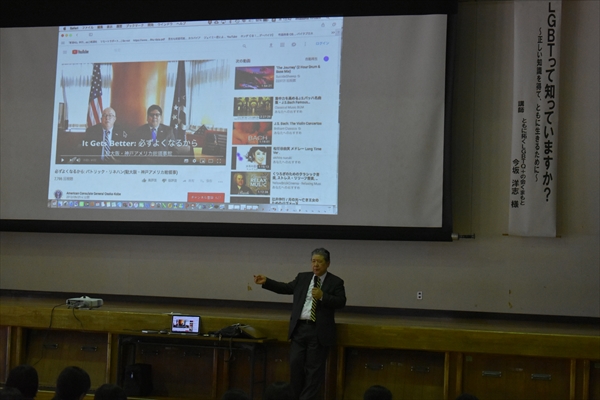The width and height of the screenshot is (600, 400).
Task: Click the YouTube logo
Action: 84,51
